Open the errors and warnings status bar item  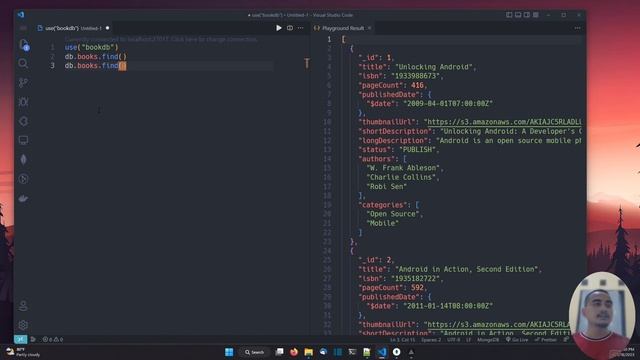pyautogui.click(x=53, y=339)
